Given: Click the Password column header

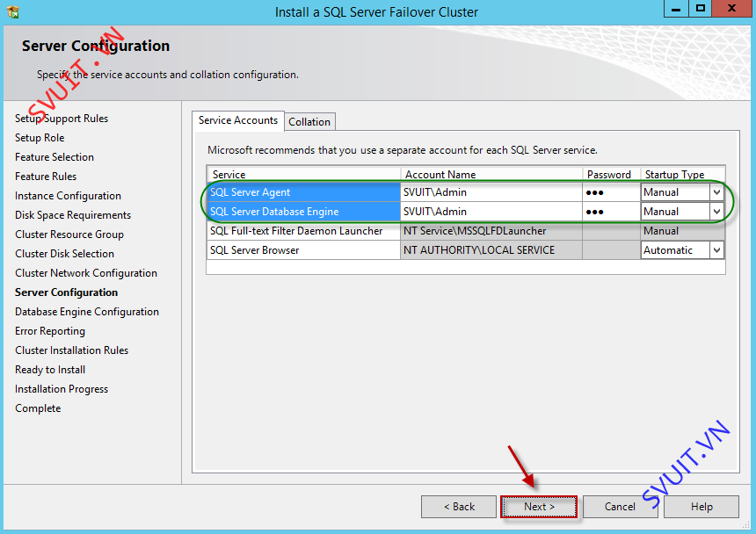Looking at the screenshot, I should pyautogui.click(x=611, y=174).
